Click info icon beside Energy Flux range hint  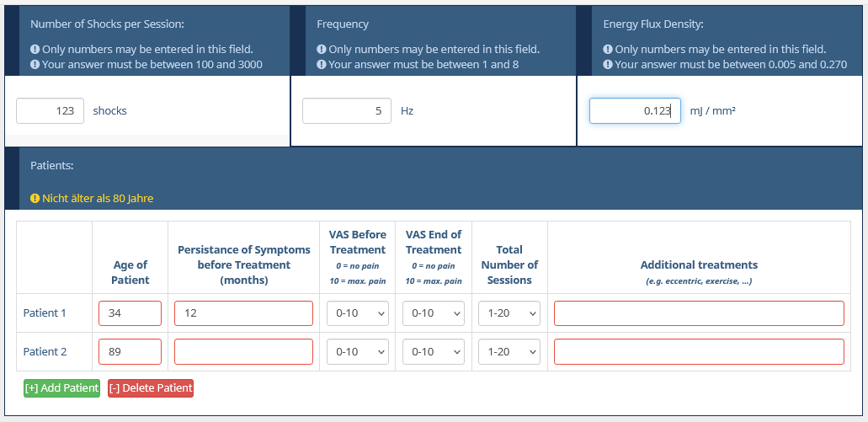[x=608, y=65]
